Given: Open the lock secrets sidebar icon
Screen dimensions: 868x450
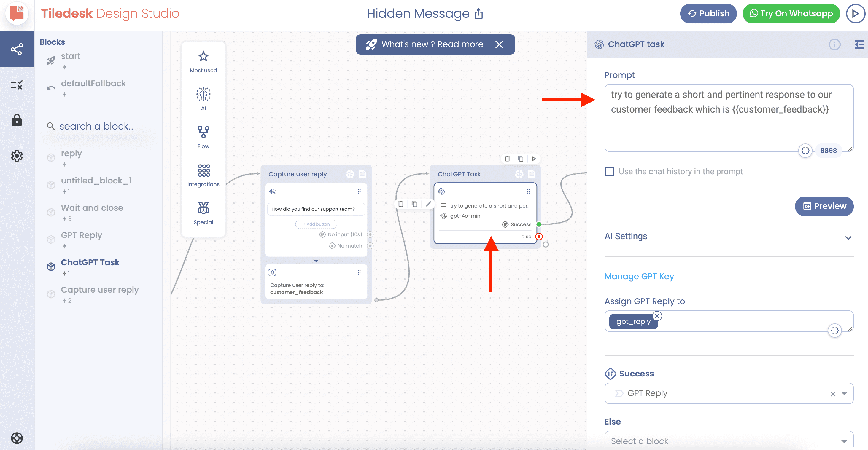Looking at the screenshot, I should (17, 120).
